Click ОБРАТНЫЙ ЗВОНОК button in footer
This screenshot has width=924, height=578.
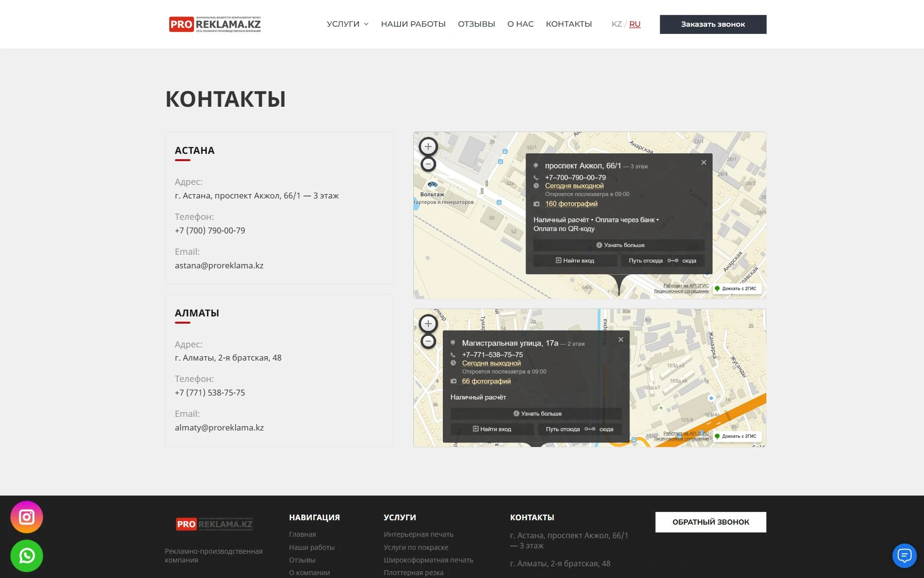point(711,522)
